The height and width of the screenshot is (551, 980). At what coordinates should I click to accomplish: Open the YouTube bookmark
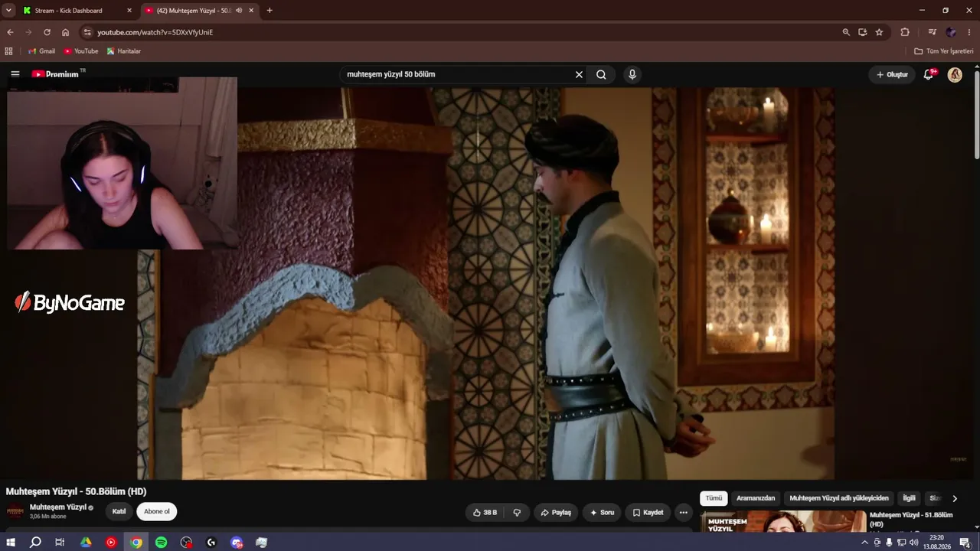tap(80, 51)
